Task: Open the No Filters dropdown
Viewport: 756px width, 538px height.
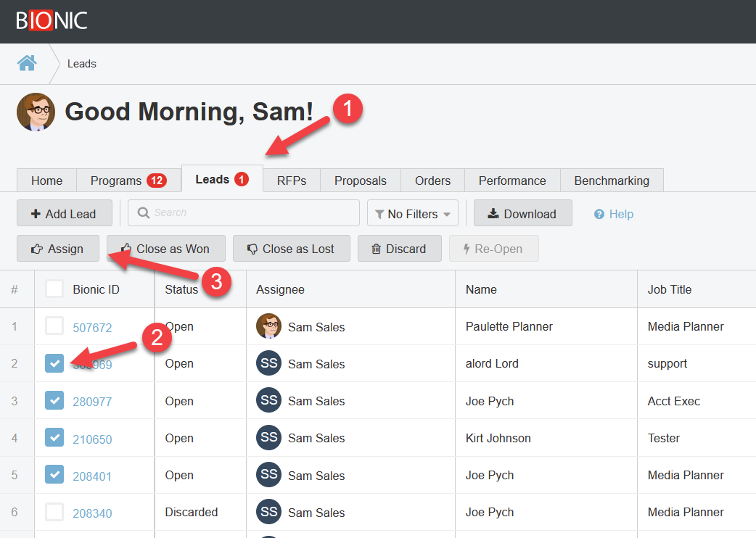Action: coord(413,214)
